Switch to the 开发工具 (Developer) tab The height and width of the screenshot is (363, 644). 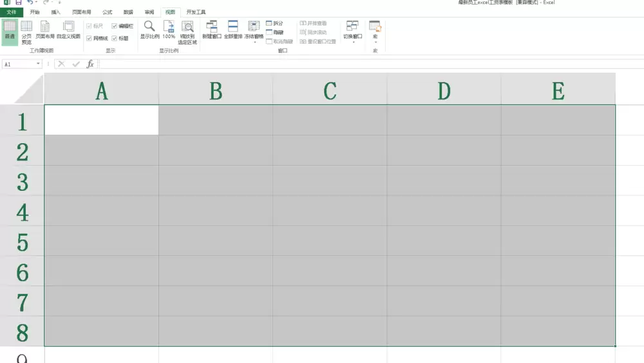[x=196, y=12]
